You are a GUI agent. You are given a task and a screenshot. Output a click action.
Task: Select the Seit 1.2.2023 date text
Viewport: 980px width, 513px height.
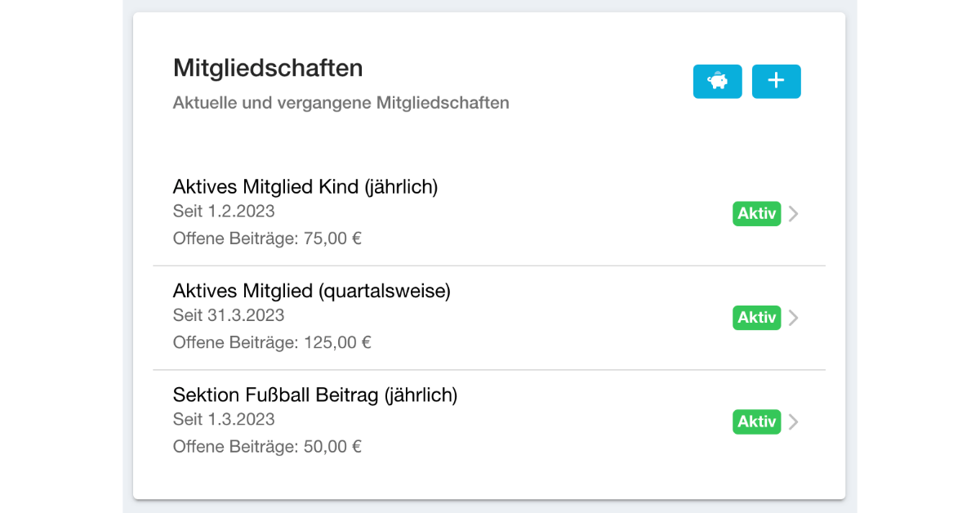[224, 212]
